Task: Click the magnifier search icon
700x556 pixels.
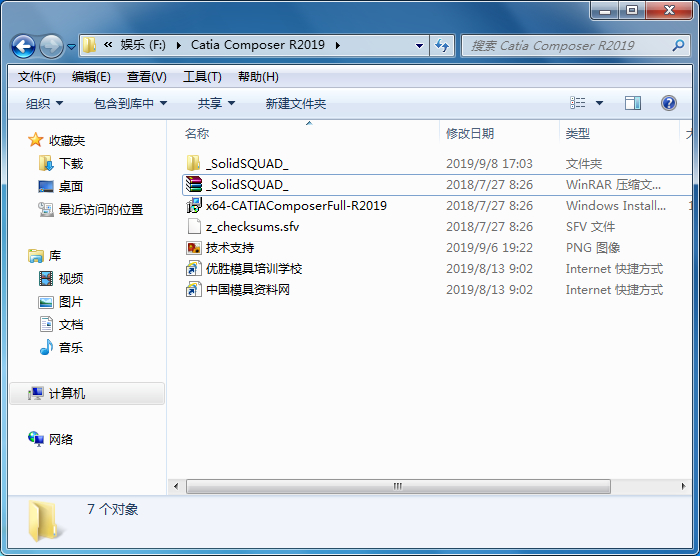Action: pos(678,45)
